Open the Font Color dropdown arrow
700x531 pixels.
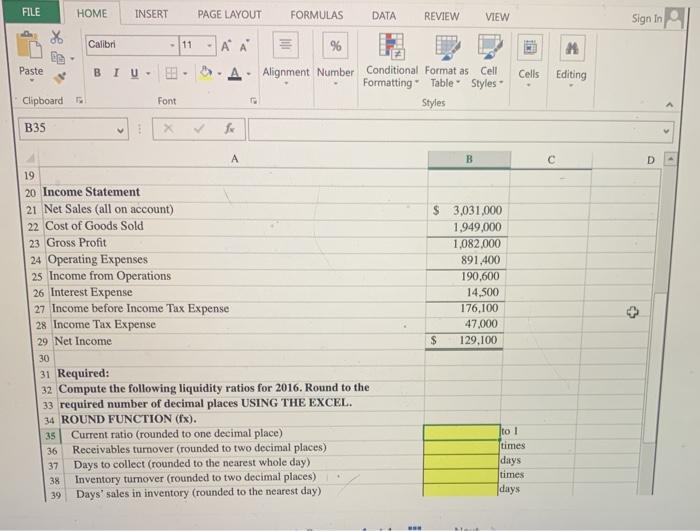[x=249, y=74]
